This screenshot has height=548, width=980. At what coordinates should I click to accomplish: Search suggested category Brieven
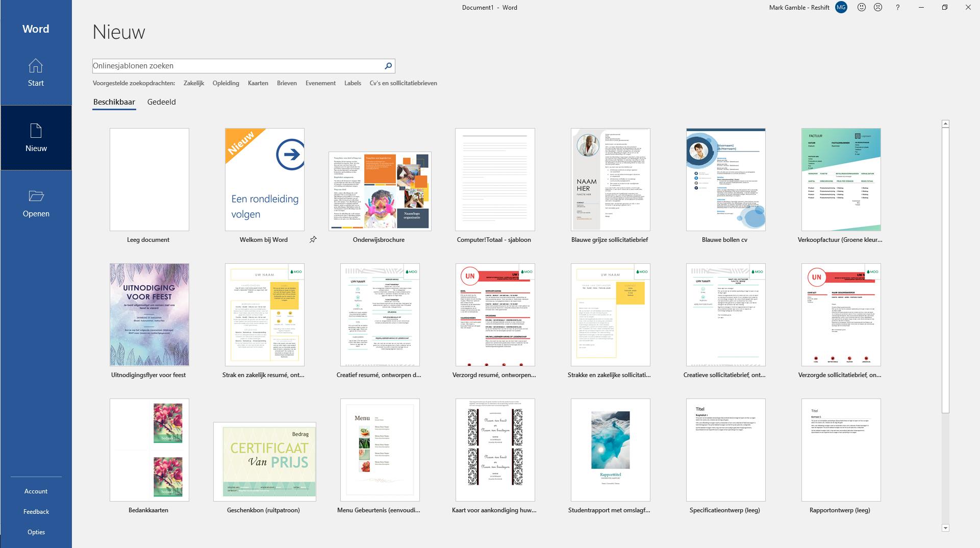[287, 83]
